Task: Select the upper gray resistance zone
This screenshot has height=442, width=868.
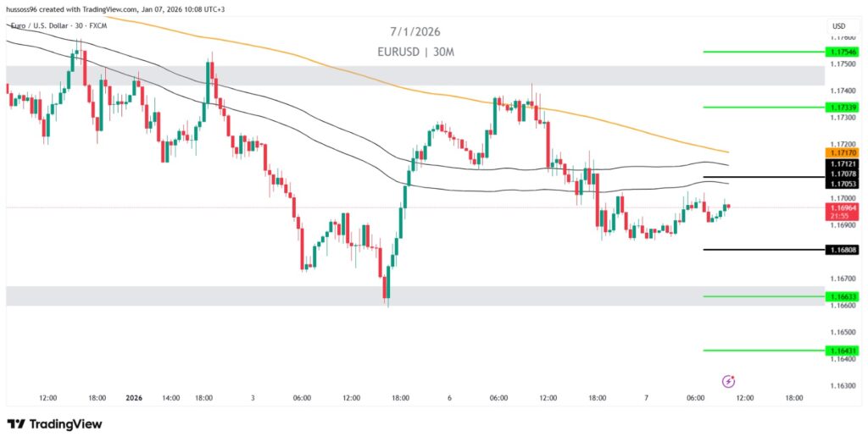Action: click(x=415, y=75)
